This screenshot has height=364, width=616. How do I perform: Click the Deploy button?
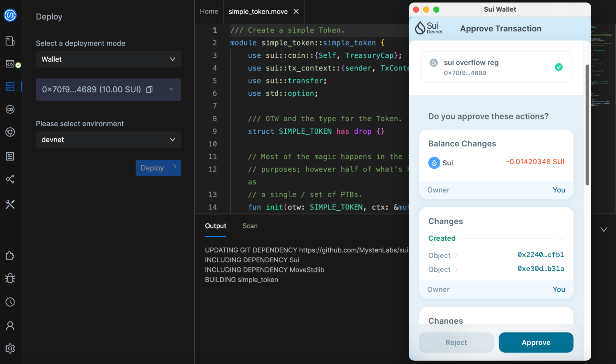click(158, 168)
